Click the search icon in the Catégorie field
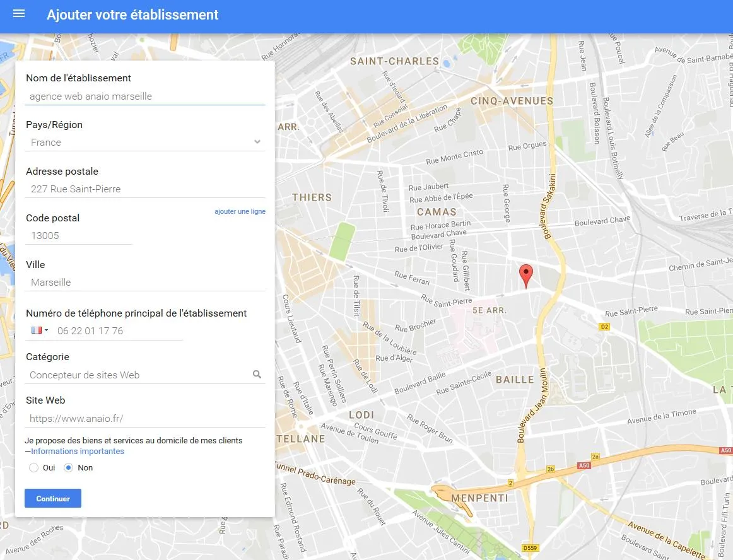Screen dimensions: 733x560 [x=257, y=374]
